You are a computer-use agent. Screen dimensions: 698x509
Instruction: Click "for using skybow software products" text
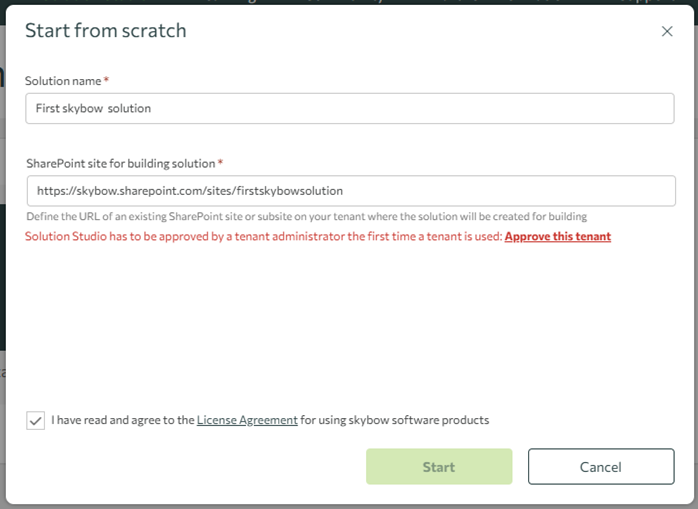pos(395,420)
